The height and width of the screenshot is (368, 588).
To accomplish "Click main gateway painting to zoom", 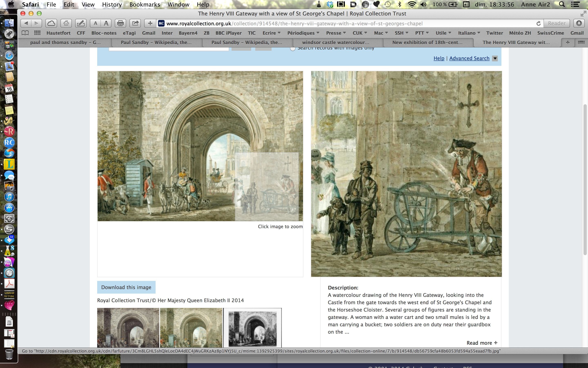I will point(200,146).
